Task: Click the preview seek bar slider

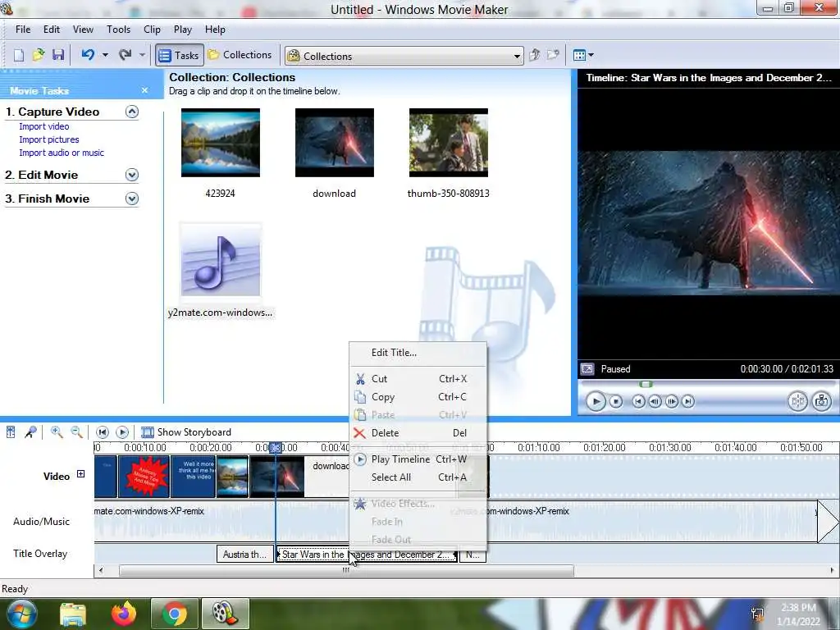Action: pos(646,384)
